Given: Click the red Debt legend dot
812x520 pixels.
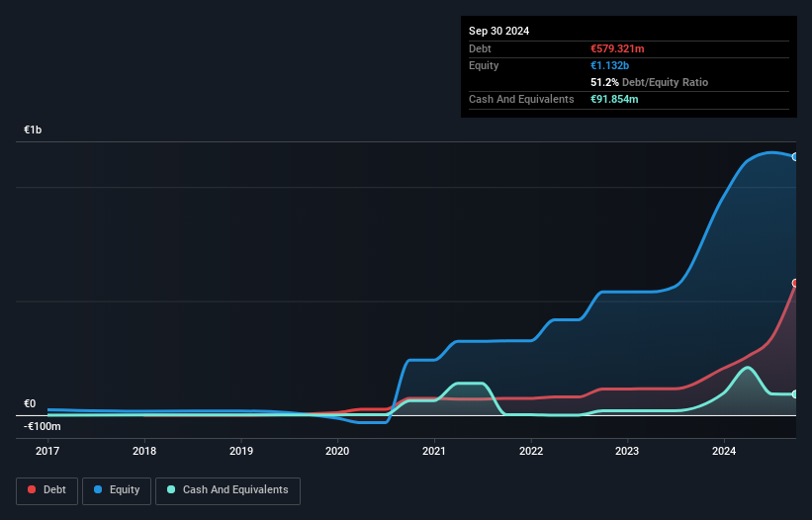Looking at the screenshot, I should point(32,489).
